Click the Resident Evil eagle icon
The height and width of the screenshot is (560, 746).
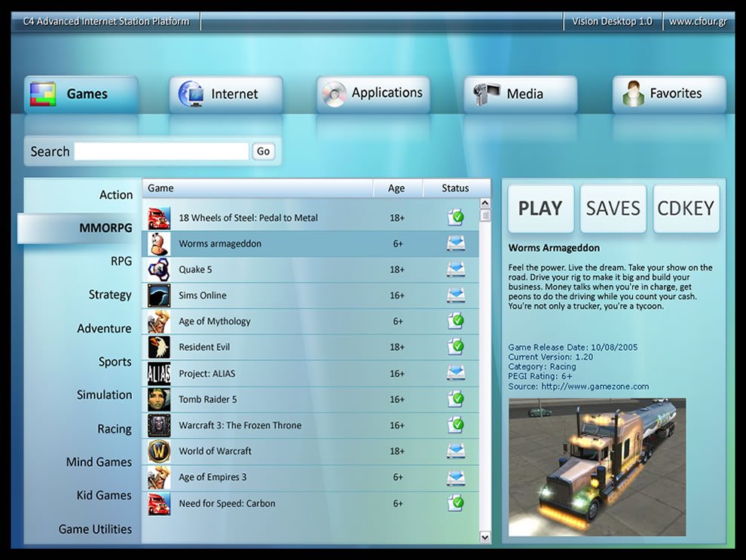coord(159,347)
